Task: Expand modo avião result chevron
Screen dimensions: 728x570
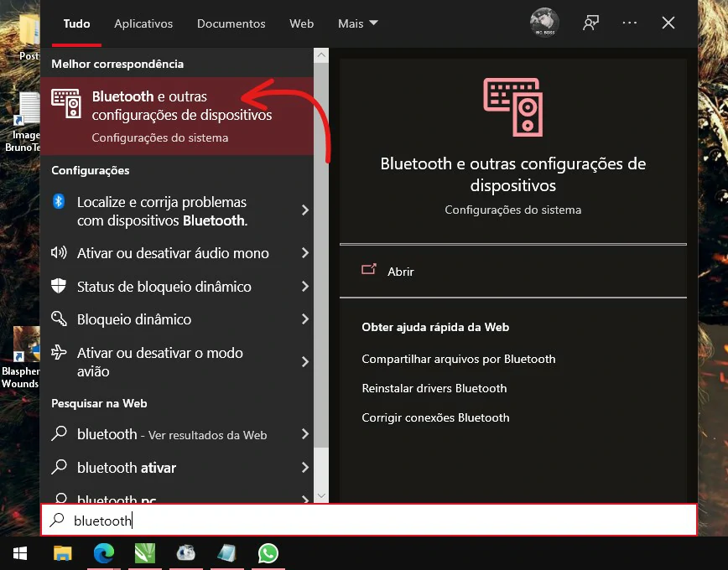Action: point(304,361)
